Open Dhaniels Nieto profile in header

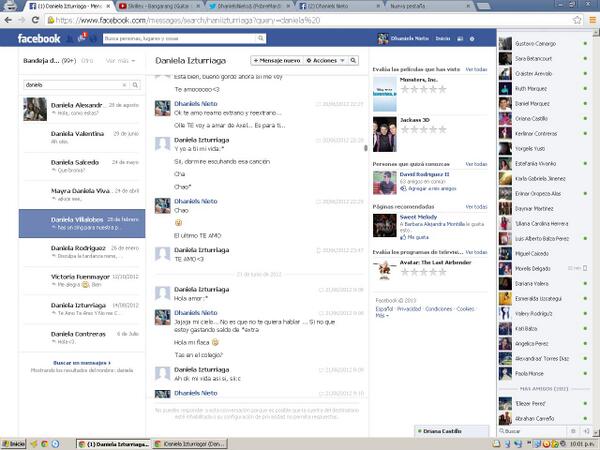(403, 38)
